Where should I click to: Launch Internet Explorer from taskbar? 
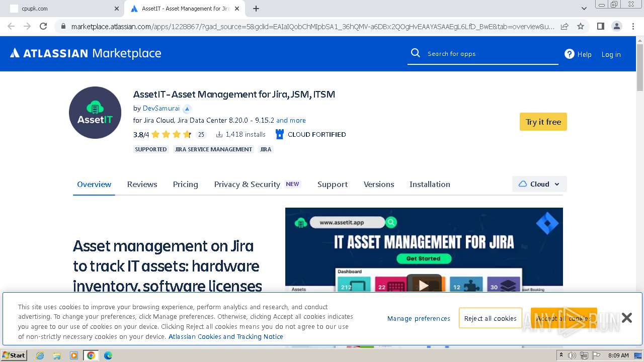pyautogui.click(x=40, y=355)
